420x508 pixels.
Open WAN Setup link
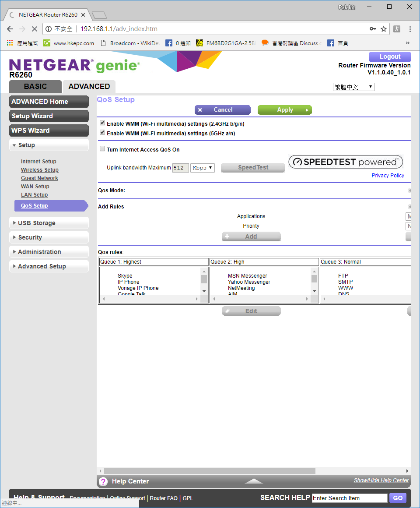35,187
